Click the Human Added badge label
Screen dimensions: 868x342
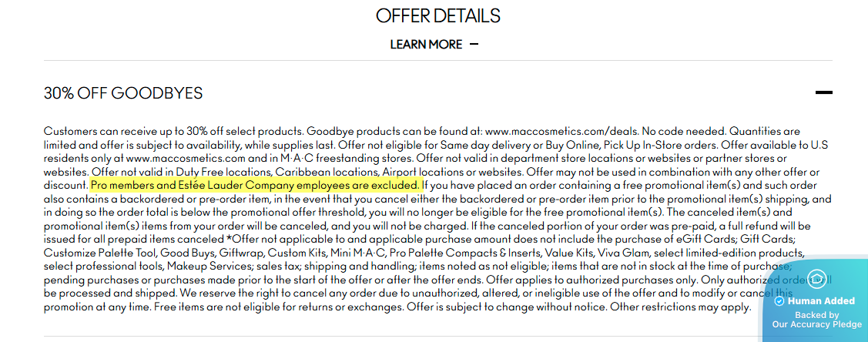pyautogui.click(x=821, y=301)
